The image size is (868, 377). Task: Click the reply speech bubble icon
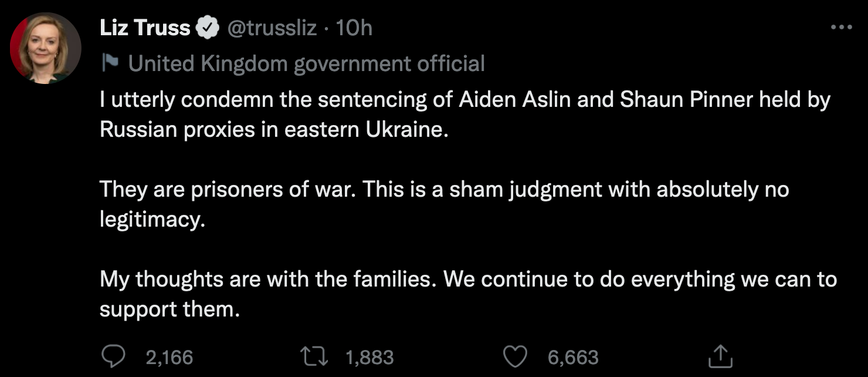pos(113,356)
